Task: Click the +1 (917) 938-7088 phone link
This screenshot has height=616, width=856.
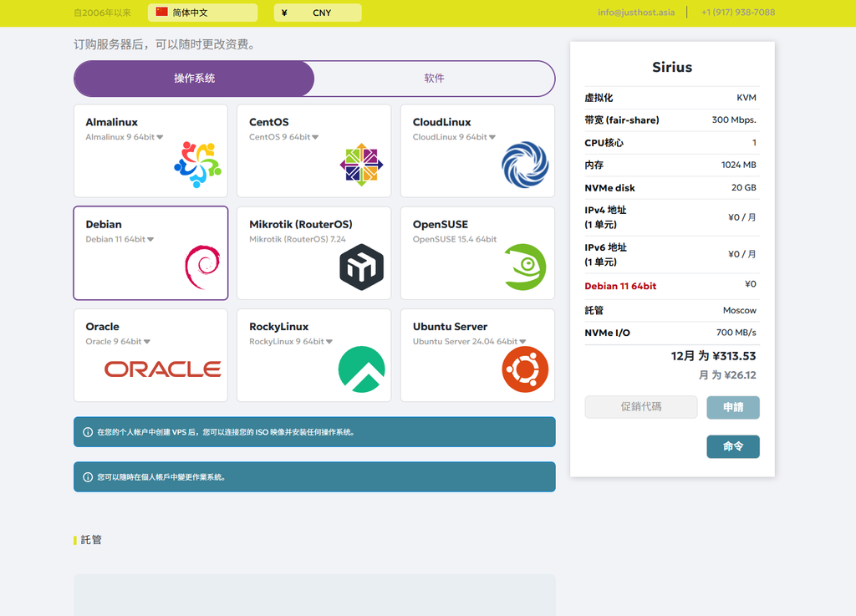Action: pyautogui.click(x=738, y=12)
